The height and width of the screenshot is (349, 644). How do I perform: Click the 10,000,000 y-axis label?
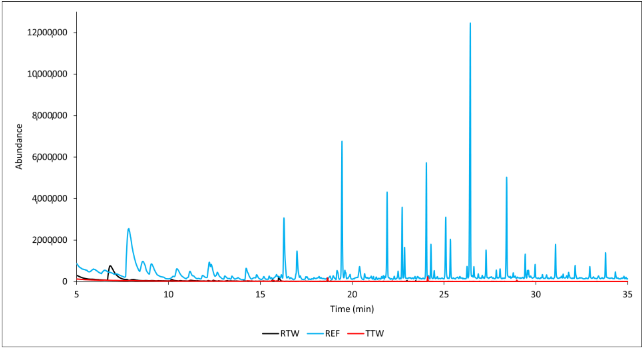point(47,74)
